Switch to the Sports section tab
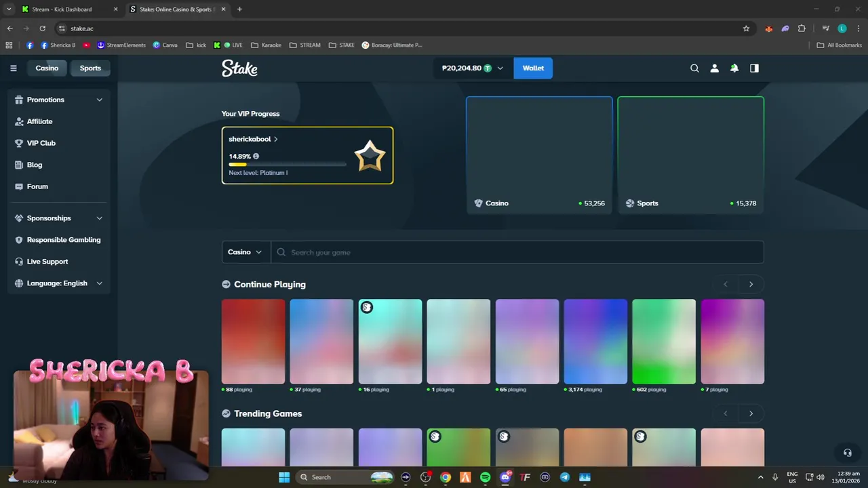Screen dimensions: 868x488 90,68
